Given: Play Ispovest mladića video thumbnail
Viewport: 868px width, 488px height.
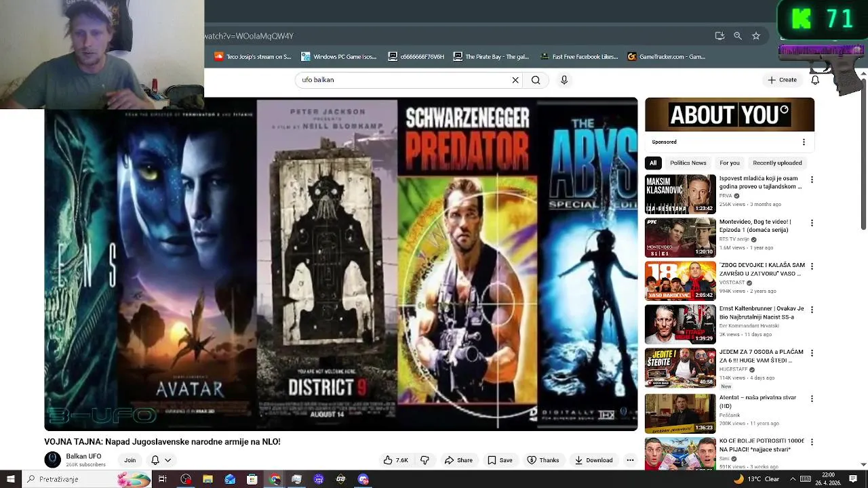Looking at the screenshot, I should tap(680, 195).
